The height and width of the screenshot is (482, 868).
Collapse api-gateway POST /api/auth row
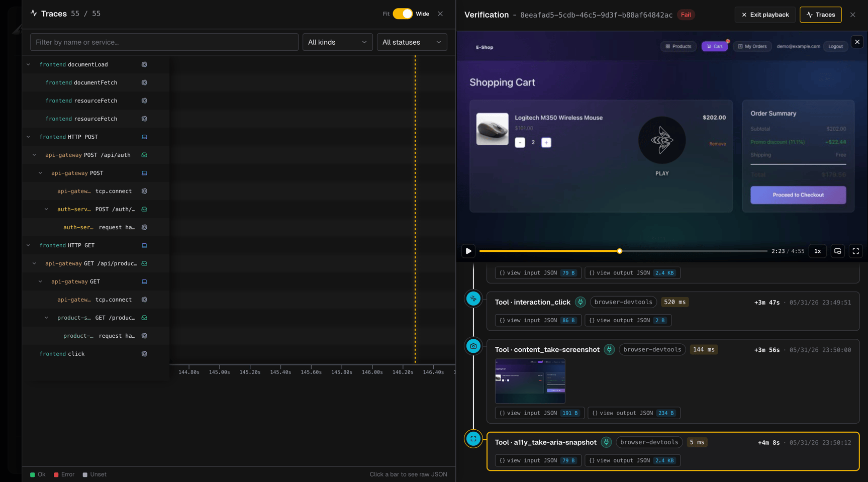pos(35,155)
